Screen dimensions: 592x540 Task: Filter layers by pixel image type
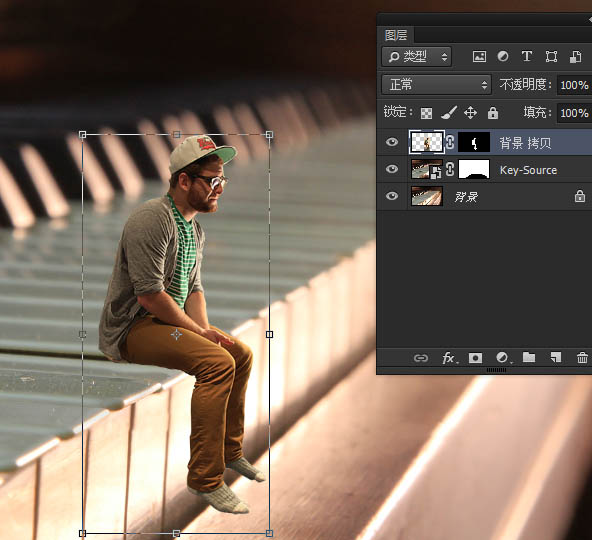pos(479,57)
